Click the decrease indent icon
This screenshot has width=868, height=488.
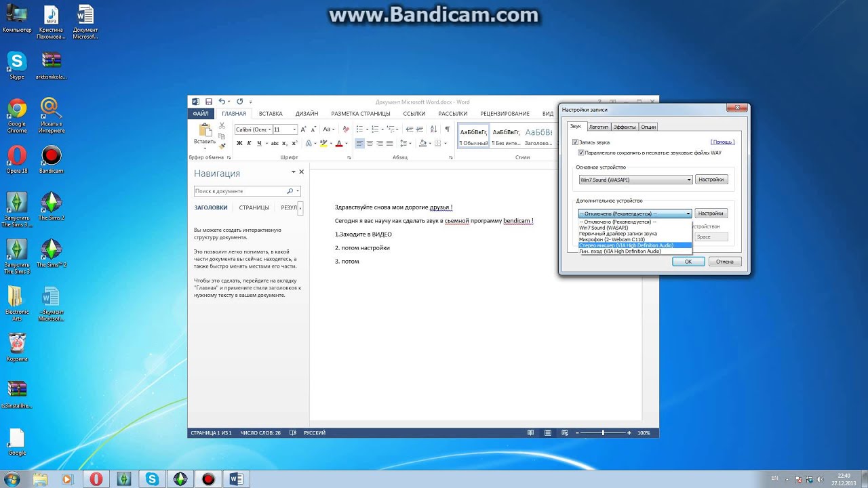click(410, 129)
